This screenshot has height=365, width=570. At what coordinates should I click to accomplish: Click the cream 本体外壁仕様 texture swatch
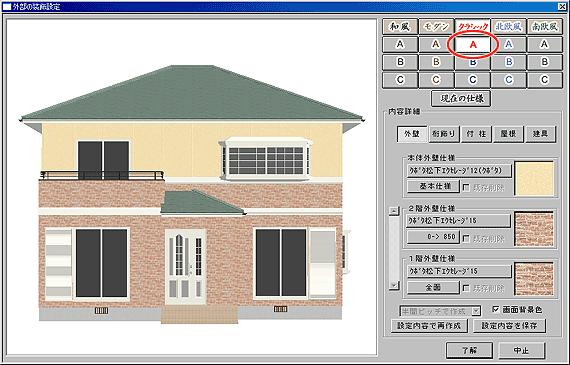[x=534, y=179]
